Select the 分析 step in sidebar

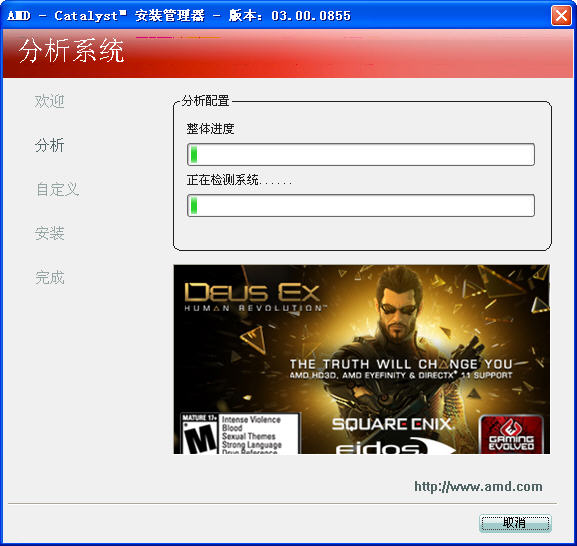50,145
